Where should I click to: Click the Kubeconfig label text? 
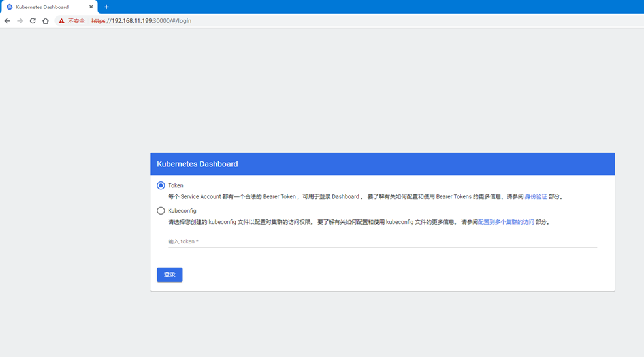click(x=182, y=211)
